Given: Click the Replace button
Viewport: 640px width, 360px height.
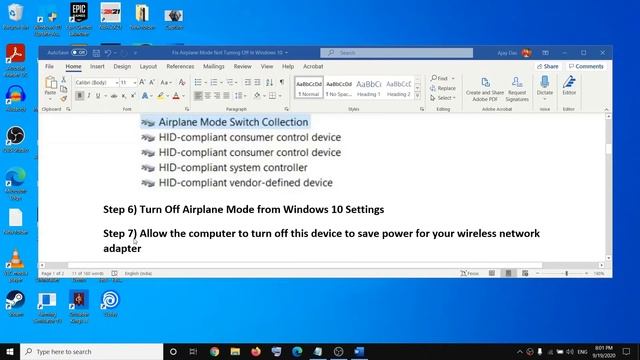Looking at the screenshot, I should 443,88.
